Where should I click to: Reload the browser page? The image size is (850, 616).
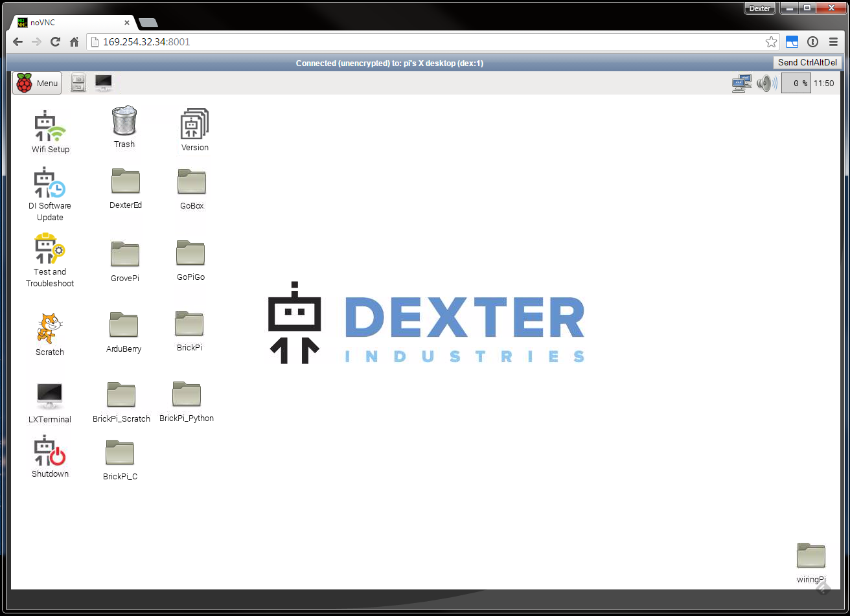55,42
